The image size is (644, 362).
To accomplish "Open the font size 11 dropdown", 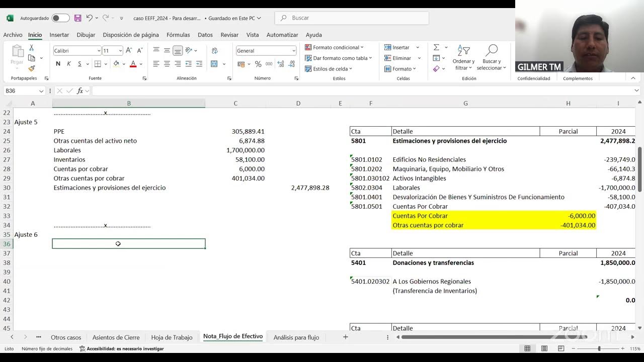I will pyautogui.click(x=120, y=51).
